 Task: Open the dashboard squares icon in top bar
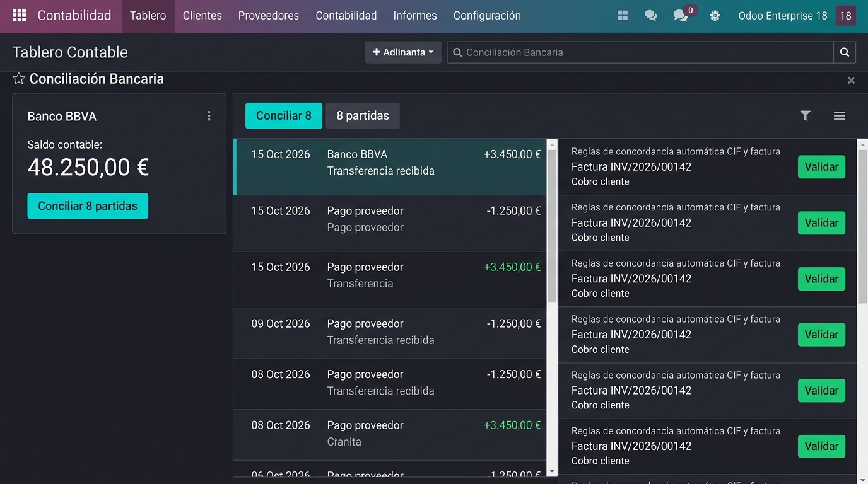(x=623, y=15)
